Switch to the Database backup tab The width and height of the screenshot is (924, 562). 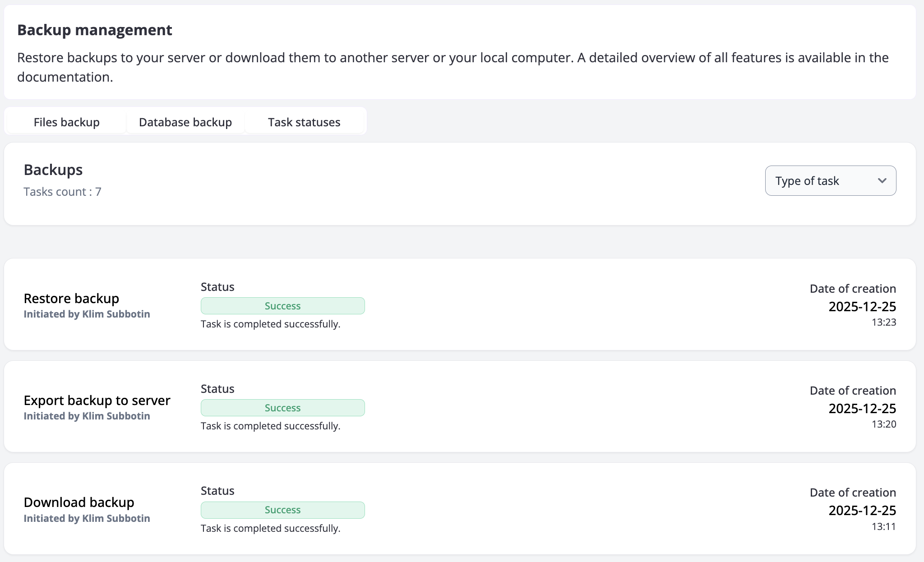pos(185,122)
